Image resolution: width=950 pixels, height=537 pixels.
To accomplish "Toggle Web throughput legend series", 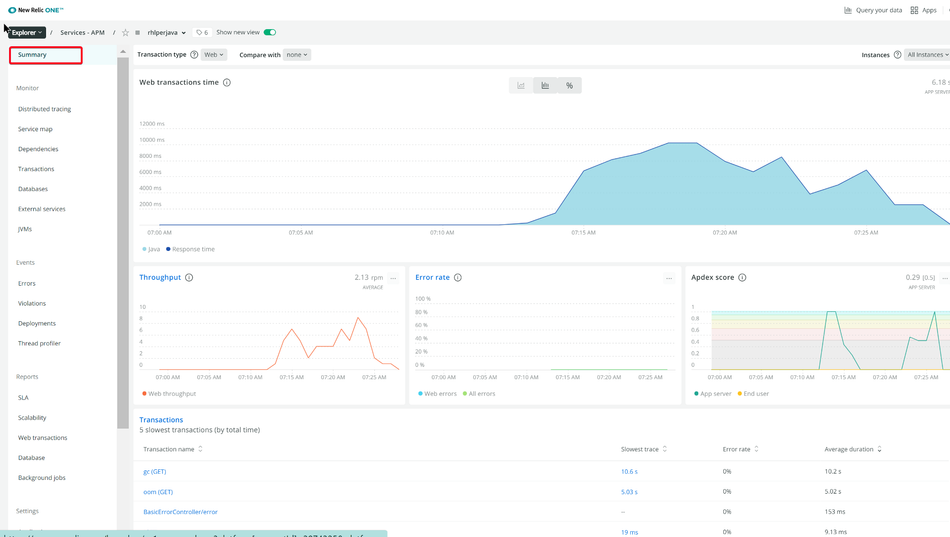I will 169,394.
